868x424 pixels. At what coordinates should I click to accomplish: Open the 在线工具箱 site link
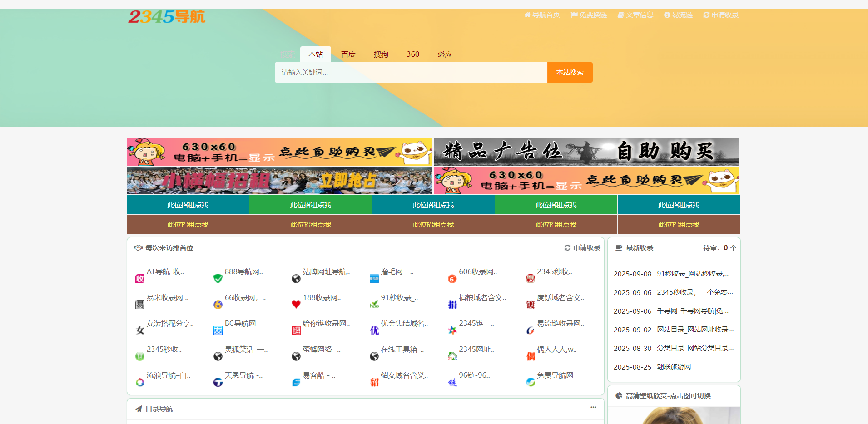402,350
